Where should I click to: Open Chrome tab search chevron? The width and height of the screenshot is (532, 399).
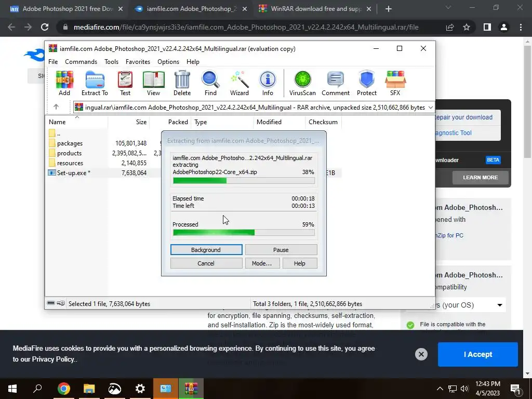[x=448, y=7]
